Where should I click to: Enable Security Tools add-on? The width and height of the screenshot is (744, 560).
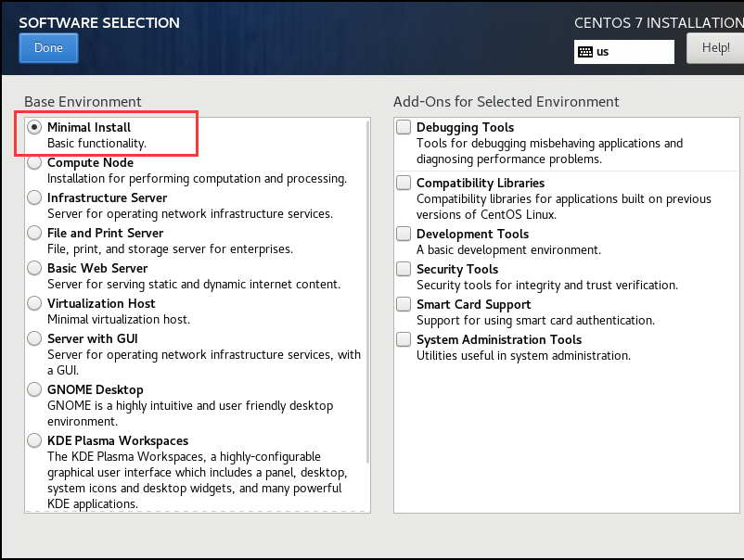coord(404,269)
